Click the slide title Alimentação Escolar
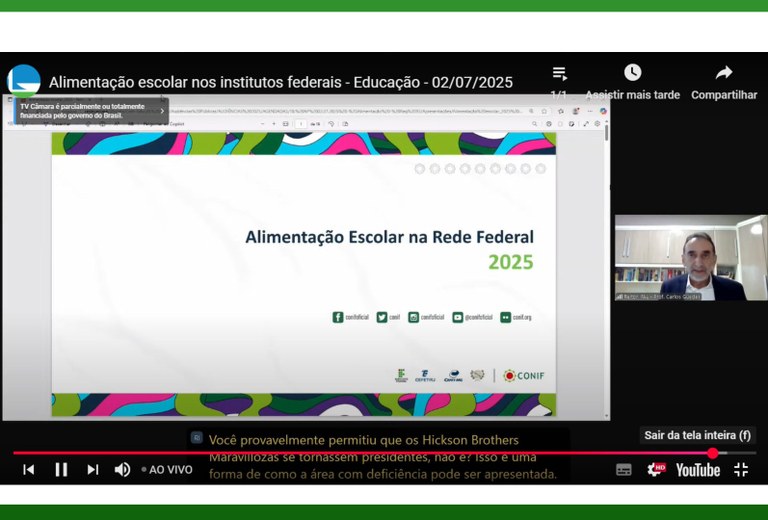This screenshot has height=520, width=768. pyautogui.click(x=389, y=237)
